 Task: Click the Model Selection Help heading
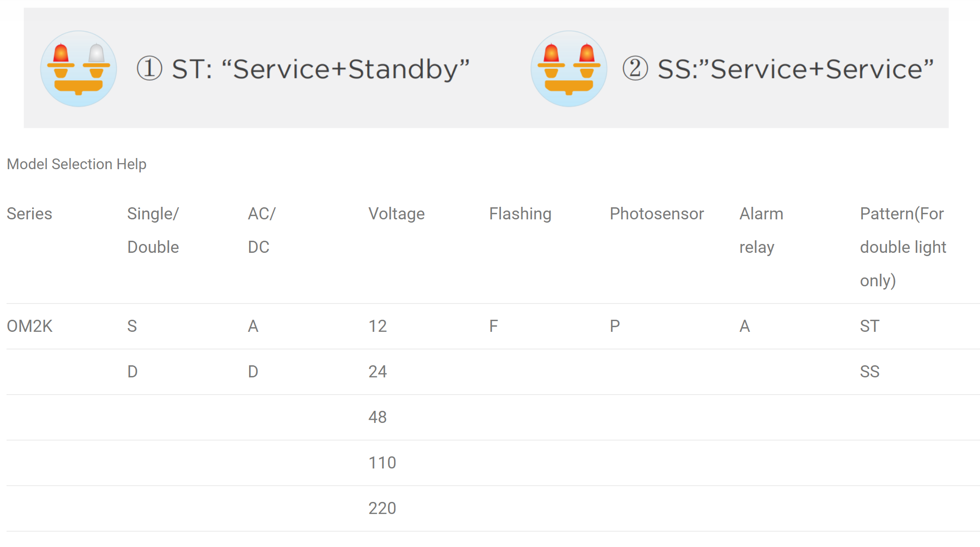tap(76, 164)
